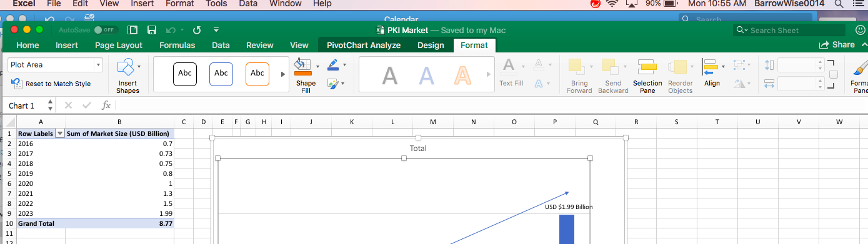
Task: Open the workbook template icon in title bar
Action: click(132, 30)
